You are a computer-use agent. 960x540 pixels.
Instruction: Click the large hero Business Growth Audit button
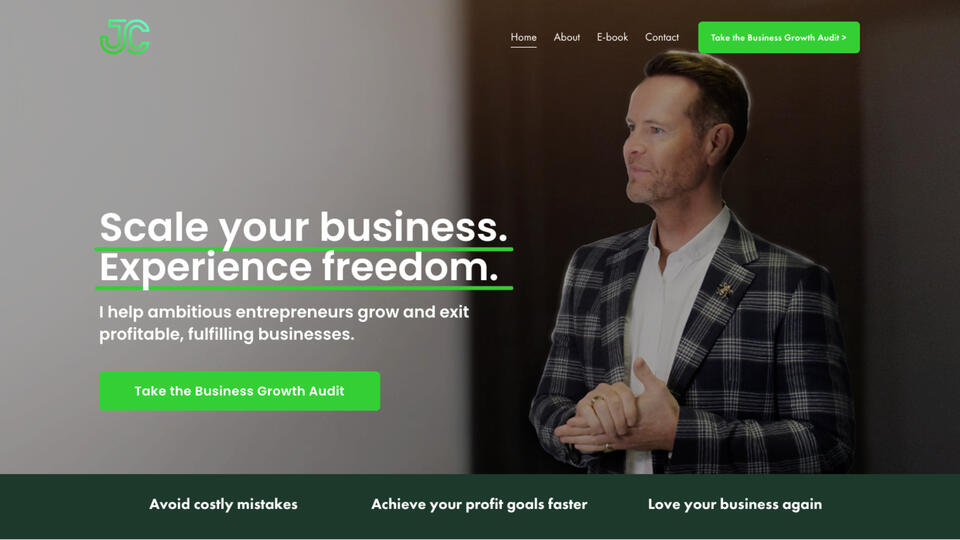[239, 391]
